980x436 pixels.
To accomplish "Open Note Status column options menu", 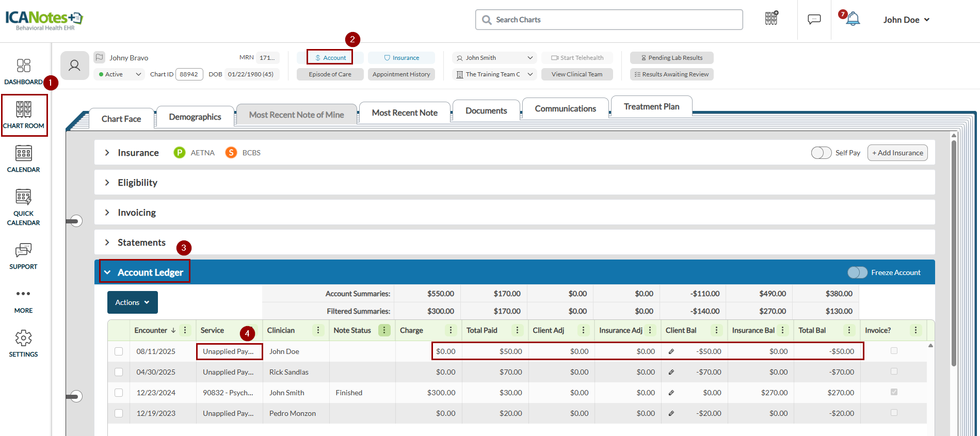I will tap(384, 330).
